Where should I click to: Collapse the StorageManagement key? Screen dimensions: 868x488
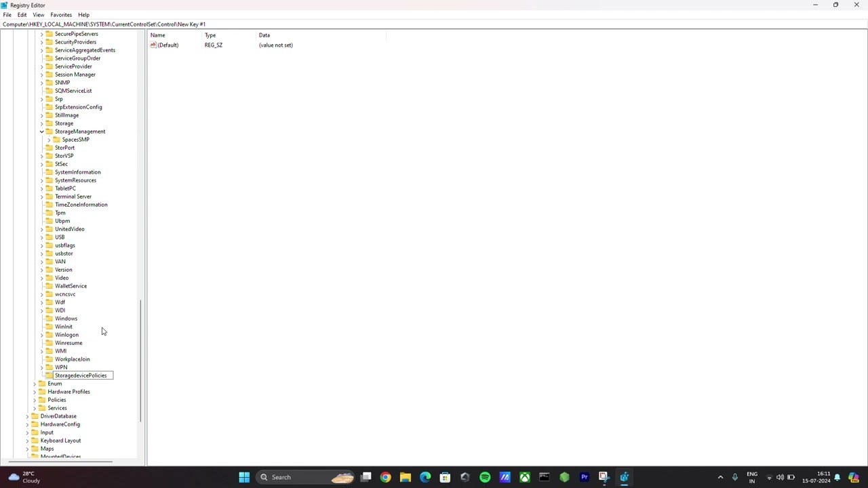click(42, 131)
